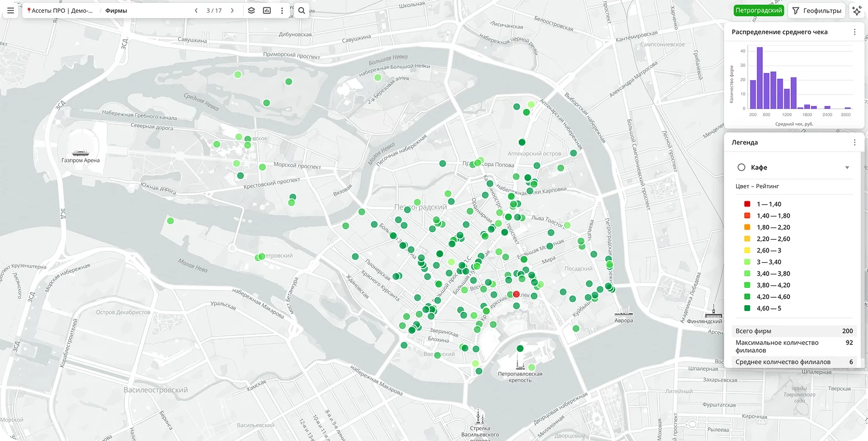Open the hamburger main menu
The width and height of the screenshot is (868, 441).
10,10
